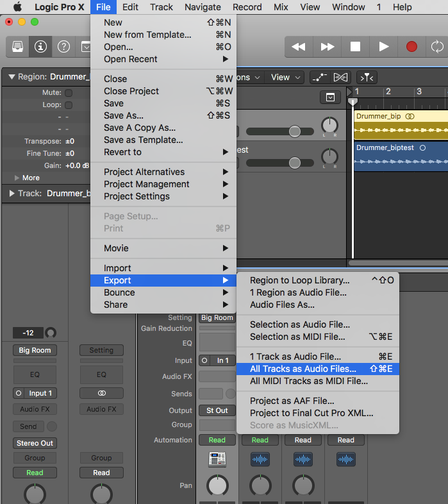Open the global tracks dropdown box icon
The height and width of the screenshot is (504, 448).
330,97
